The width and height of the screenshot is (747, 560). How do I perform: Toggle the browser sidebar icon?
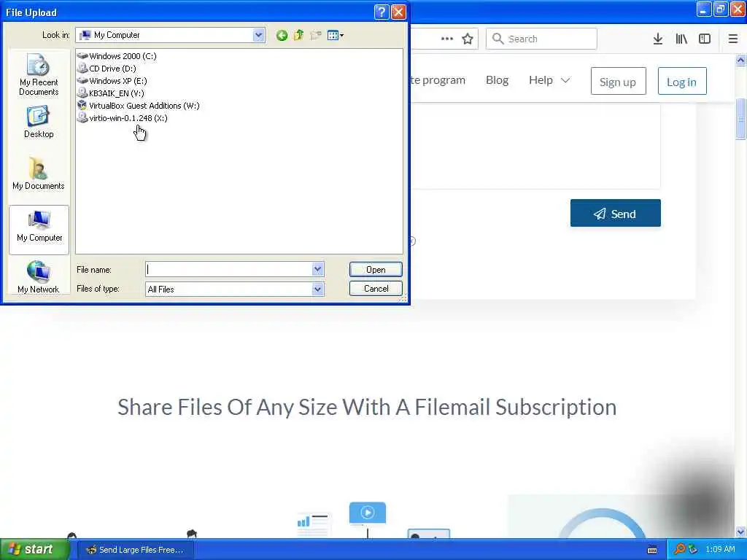(705, 39)
